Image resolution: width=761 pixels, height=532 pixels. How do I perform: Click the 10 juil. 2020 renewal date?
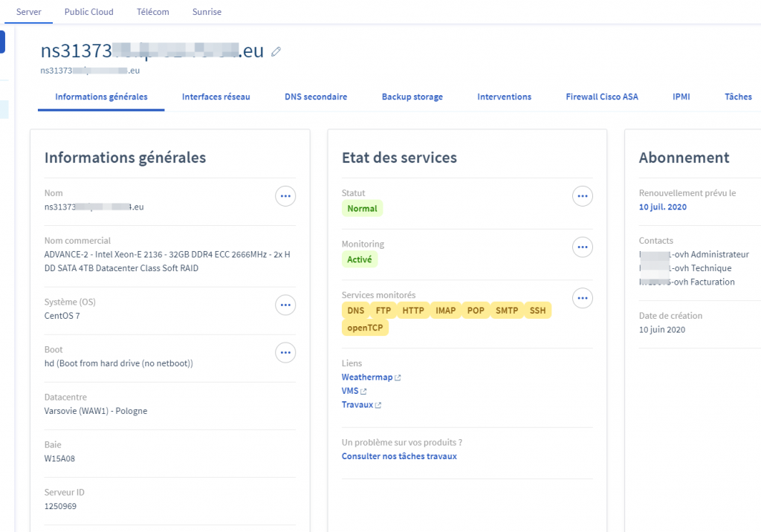662,207
